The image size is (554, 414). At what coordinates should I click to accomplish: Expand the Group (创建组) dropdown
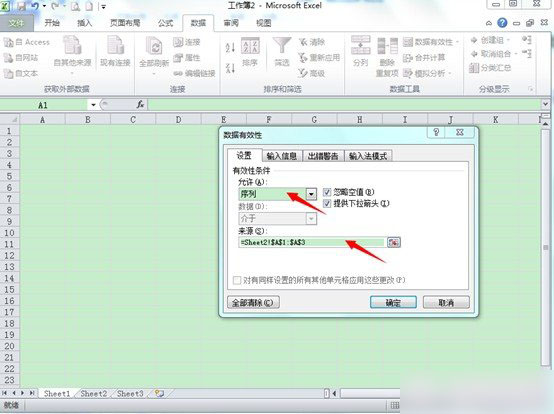(508, 40)
